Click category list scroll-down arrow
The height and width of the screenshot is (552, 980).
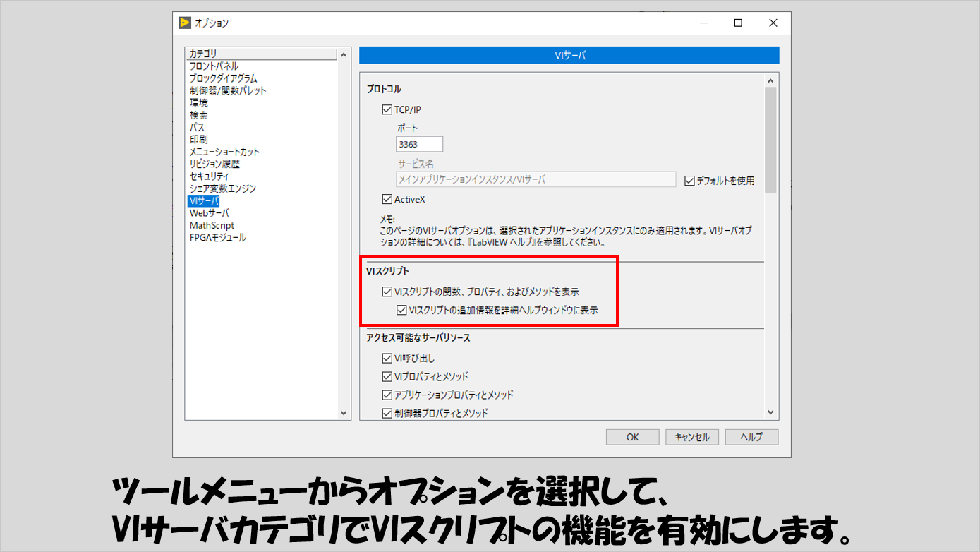[x=344, y=414]
